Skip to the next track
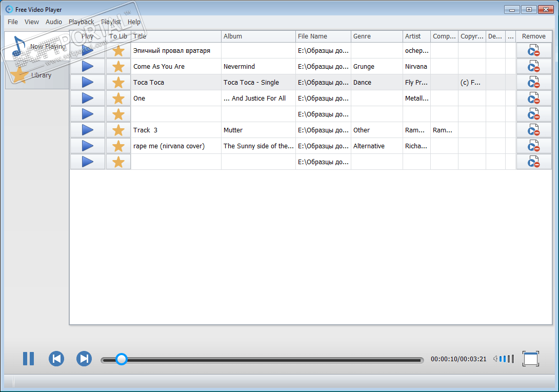Viewport: 559px width, 392px height. [x=84, y=359]
